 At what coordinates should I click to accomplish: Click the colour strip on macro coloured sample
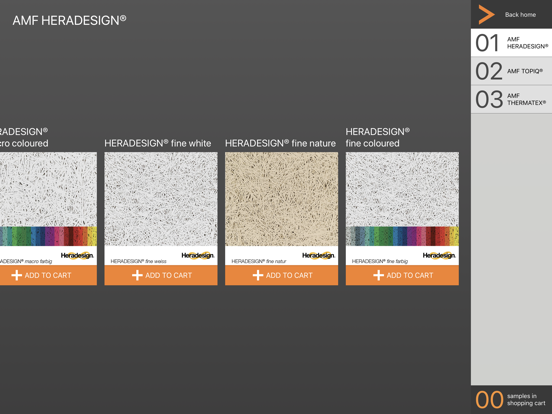click(x=48, y=236)
